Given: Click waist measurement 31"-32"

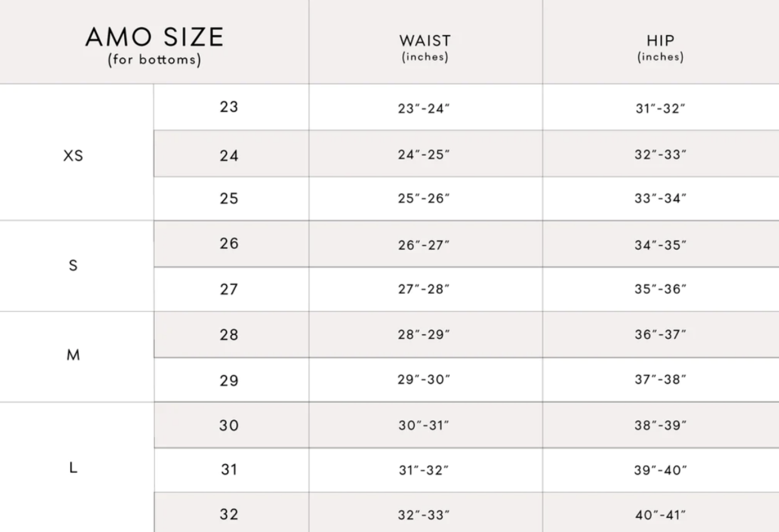Looking at the screenshot, I should pos(424,470).
